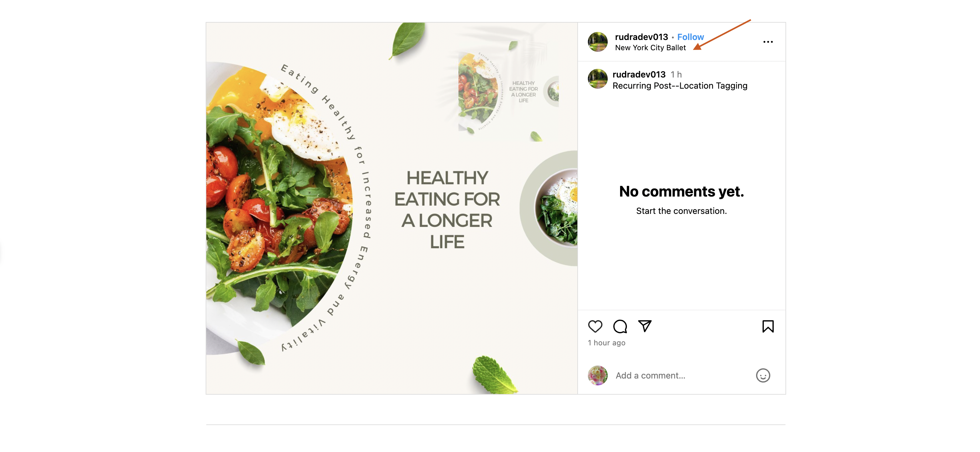Image resolution: width=980 pixels, height=452 pixels.
Task: Click the 1 h caption timestamp
Action: click(676, 74)
